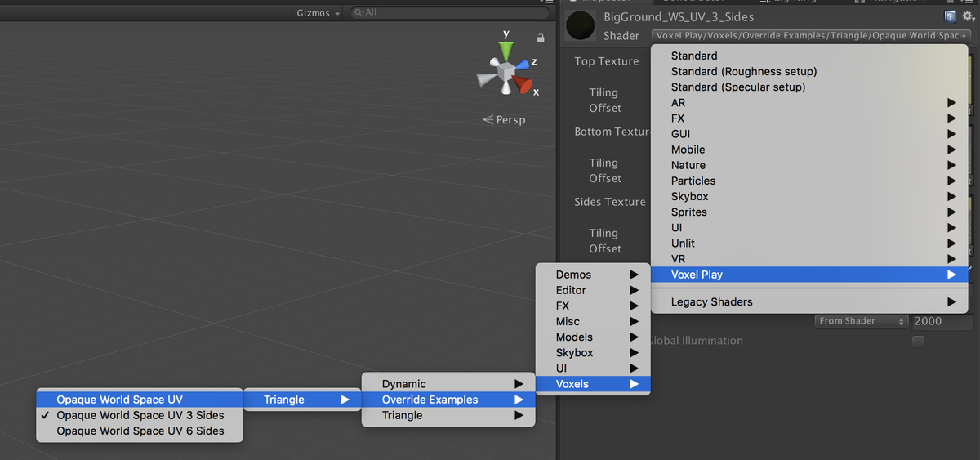Expand the Nature shader category
The width and height of the screenshot is (980, 460).
point(809,165)
